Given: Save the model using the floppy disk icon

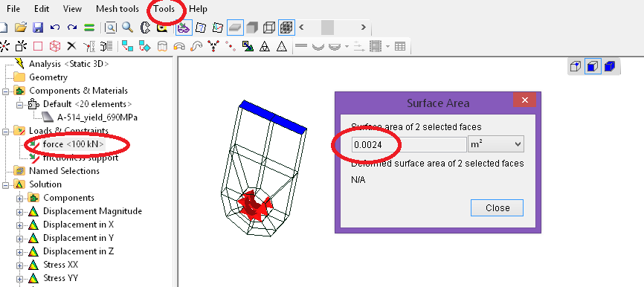Looking at the screenshot, I should [38, 28].
